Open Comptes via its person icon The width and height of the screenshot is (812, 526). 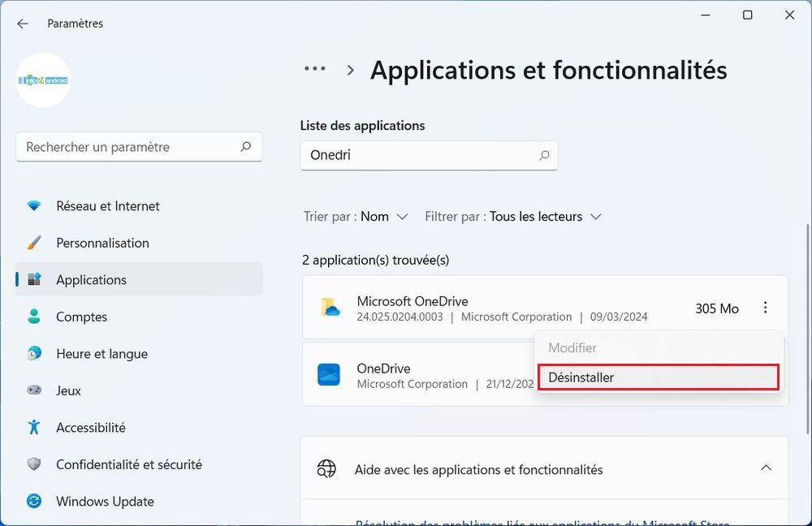tap(33, 317)
